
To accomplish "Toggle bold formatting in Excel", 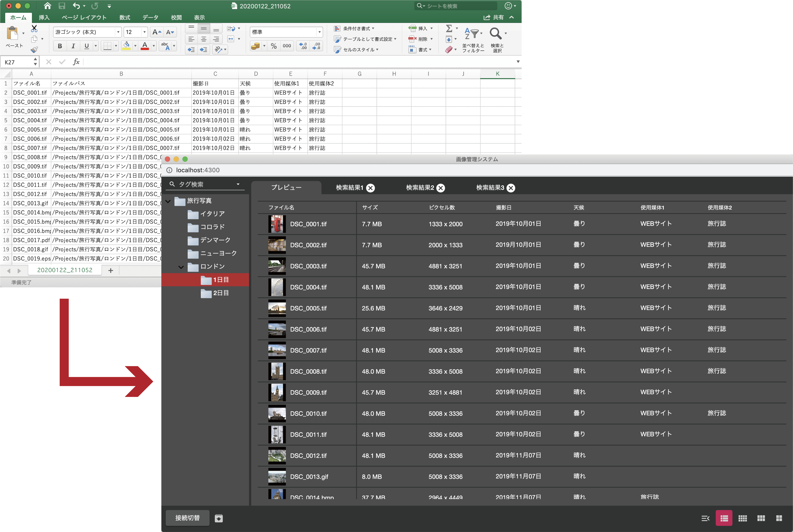I will [60, 46].
